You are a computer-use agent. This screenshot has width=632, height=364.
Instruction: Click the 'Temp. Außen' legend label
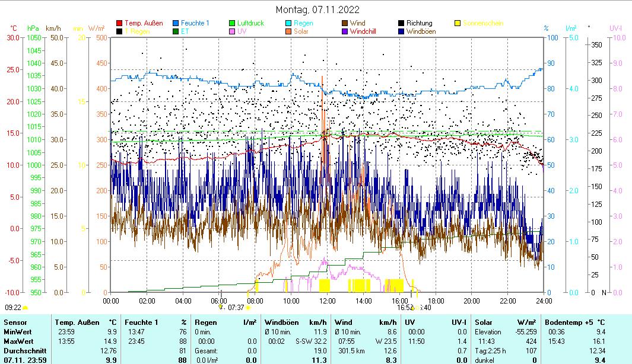point(144,23)
